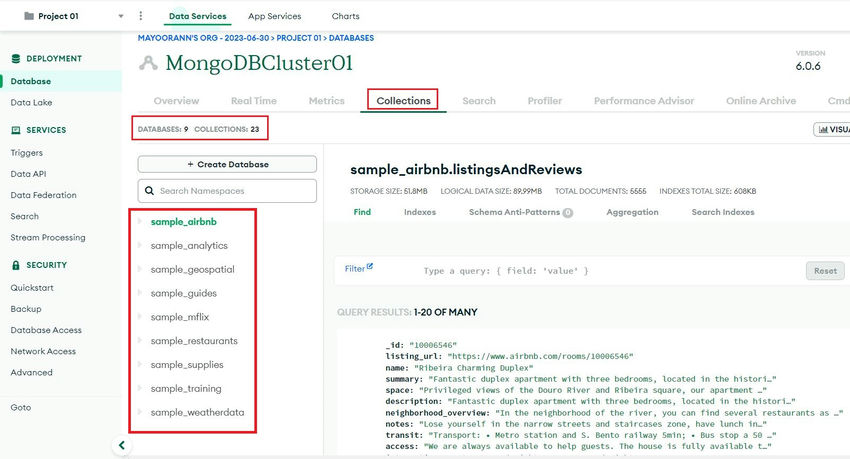Select the sample_mflix database name

coord(180,317)
